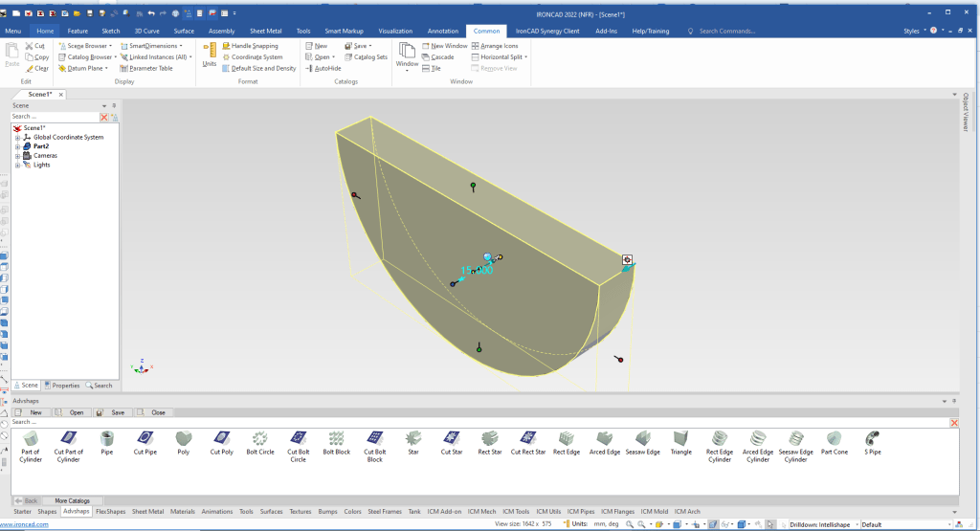
Task: Click the scene browser Search field
Action: (55, 117)
